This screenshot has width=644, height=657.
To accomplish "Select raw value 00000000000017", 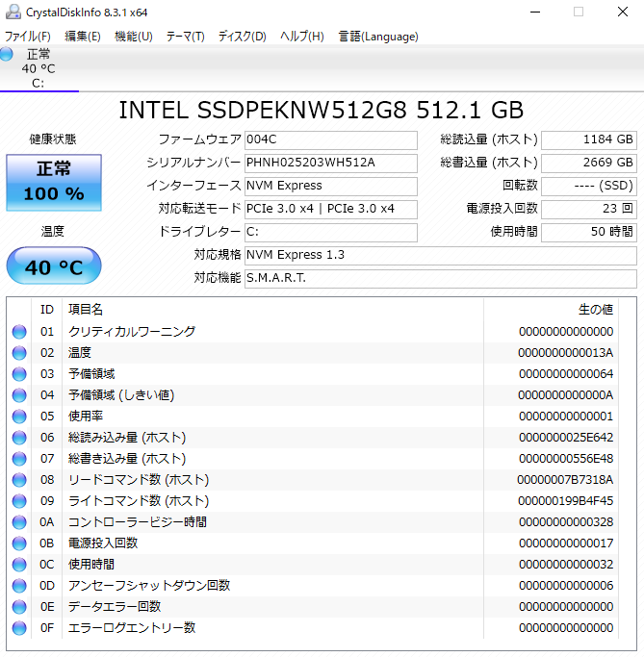I will pos(566,543).
